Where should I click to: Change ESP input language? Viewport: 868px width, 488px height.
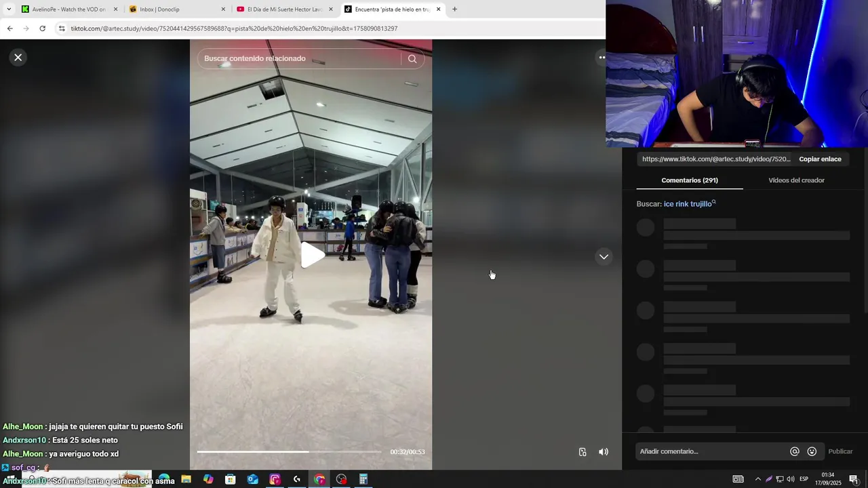point(804,479)
